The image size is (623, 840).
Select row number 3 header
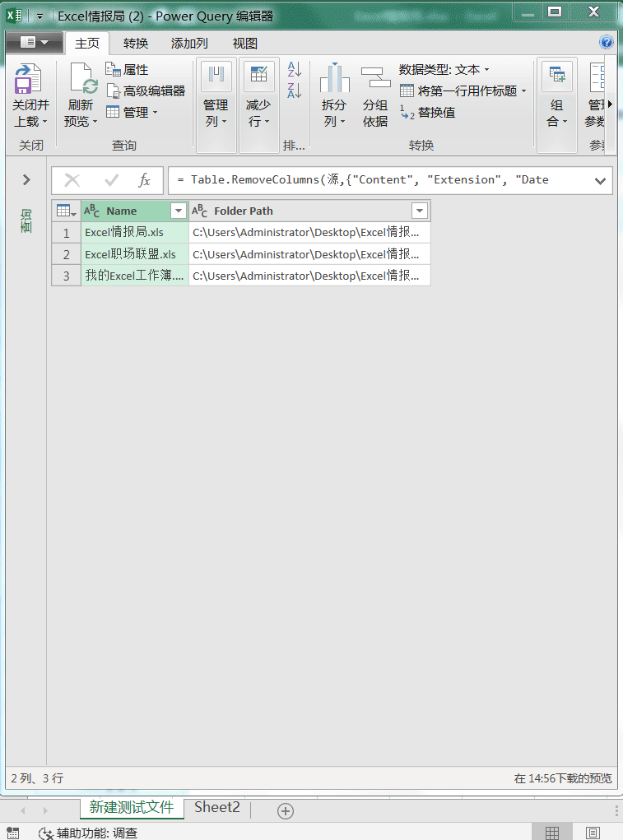pyautogui.click(x=67, y=276)
